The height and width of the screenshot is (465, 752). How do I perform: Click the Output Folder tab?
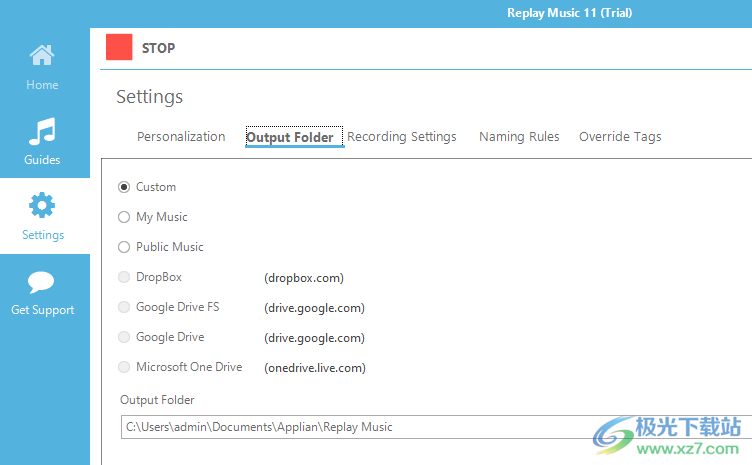coord(290,137)
